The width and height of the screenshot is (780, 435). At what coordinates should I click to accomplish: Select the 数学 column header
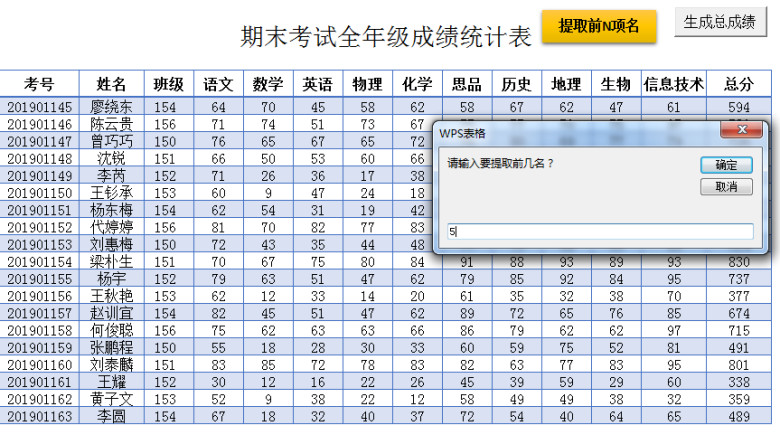268,84
